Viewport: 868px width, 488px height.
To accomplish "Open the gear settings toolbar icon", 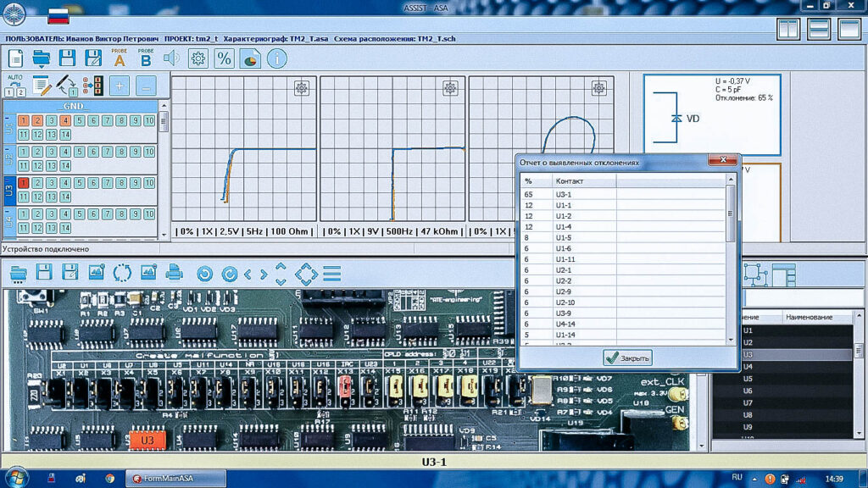I will [198, 58].
